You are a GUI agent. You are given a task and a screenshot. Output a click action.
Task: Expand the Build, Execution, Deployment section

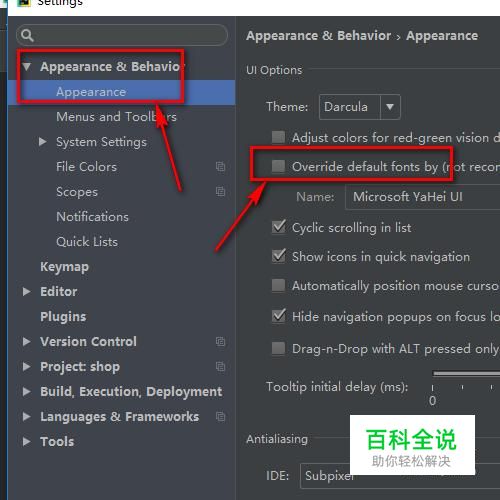coord(26,392)
